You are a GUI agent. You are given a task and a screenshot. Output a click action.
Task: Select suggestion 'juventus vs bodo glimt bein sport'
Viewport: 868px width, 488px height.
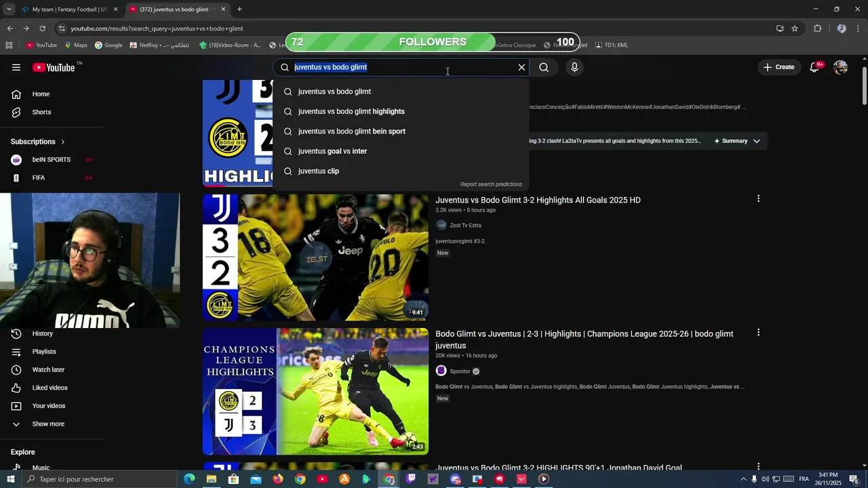[400, 131]
